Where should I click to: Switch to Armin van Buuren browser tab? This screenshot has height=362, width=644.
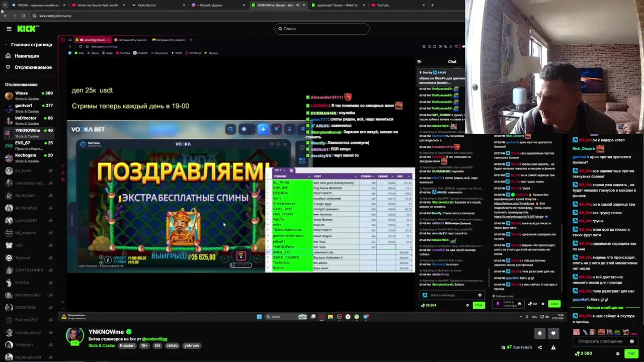click(98, 5)
